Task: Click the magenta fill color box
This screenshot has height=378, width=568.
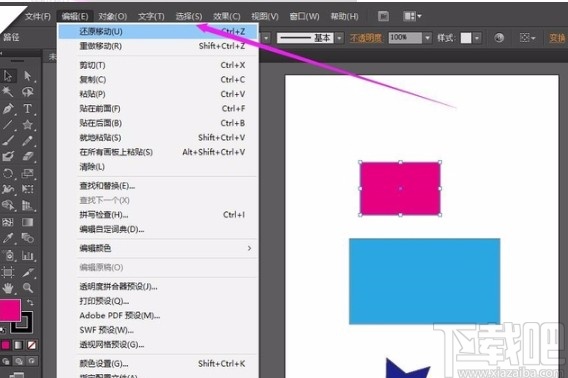Action: pyautogui.click(x=10, y=310)
